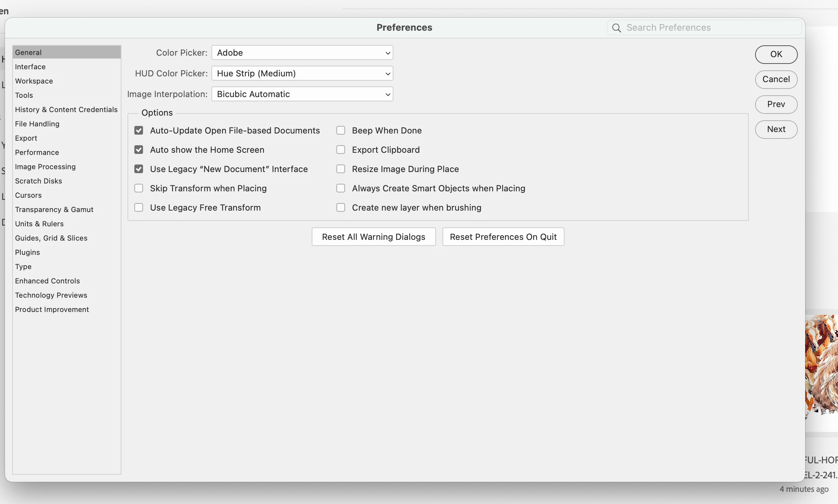
Task: Go to Technology Previews section
Action: point(51,295)
